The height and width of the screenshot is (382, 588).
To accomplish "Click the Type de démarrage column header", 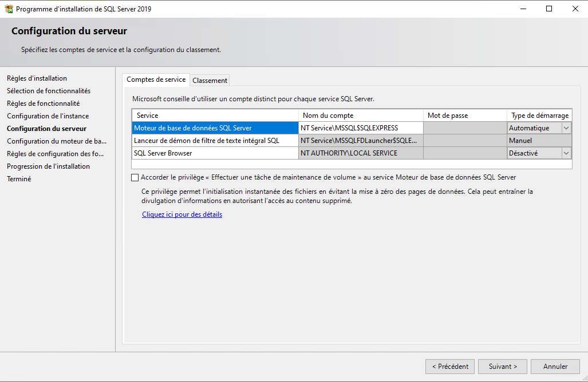I will tap(539, 116).
